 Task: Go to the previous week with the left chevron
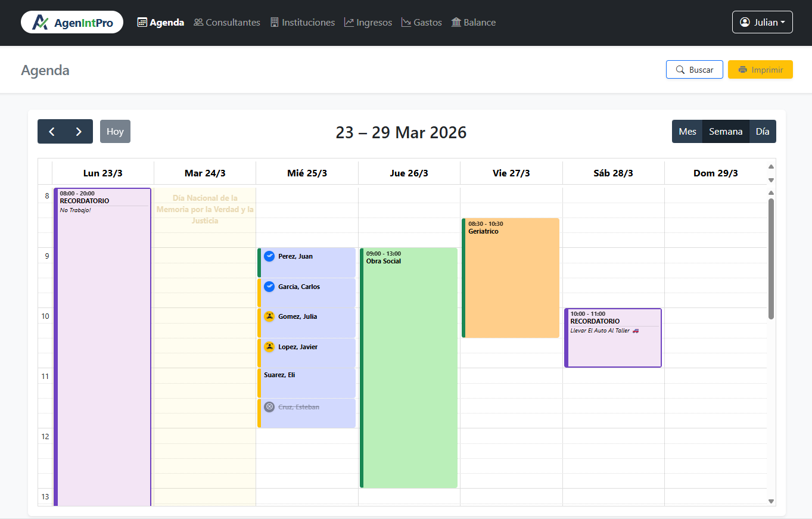point(51,131)
